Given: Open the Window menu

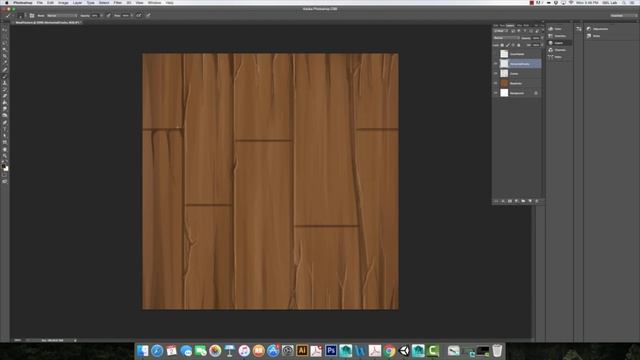Looking at the screenshot, I should pyautogui.click(x=154, y=2).
